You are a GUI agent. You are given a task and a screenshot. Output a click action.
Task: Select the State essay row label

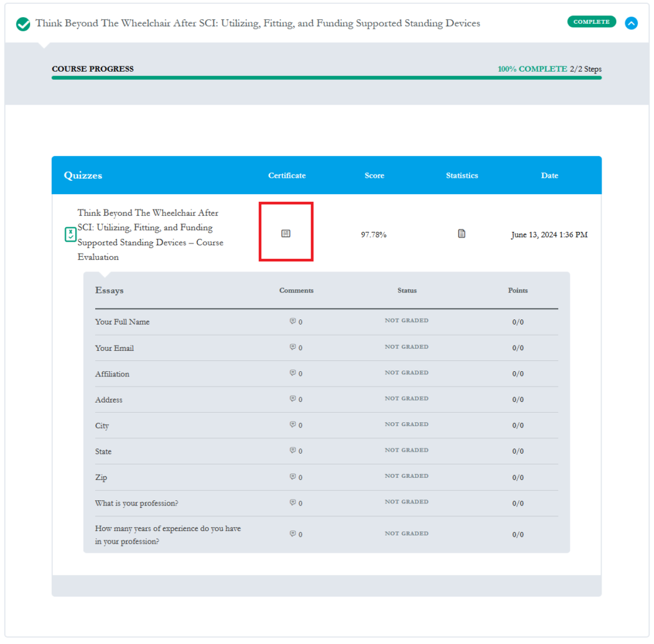pos(103,452)
